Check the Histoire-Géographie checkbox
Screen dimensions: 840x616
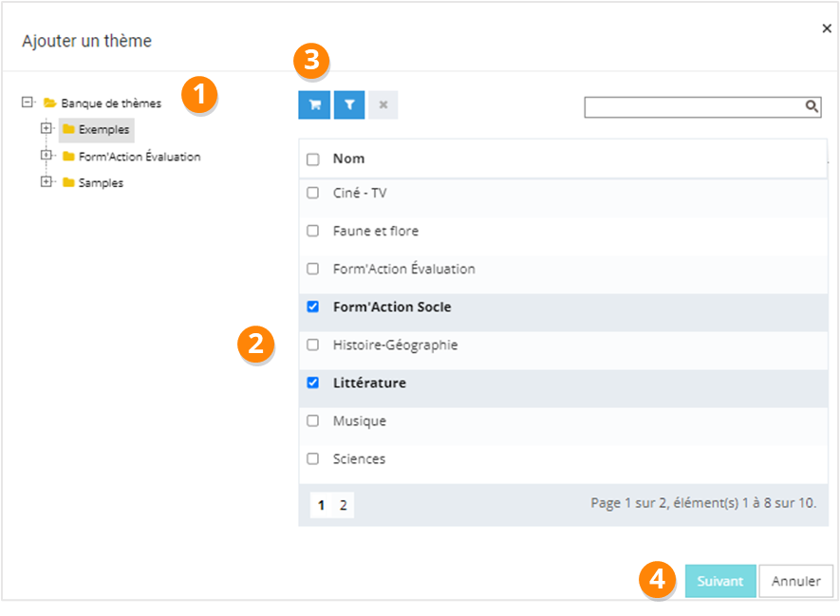313,345
